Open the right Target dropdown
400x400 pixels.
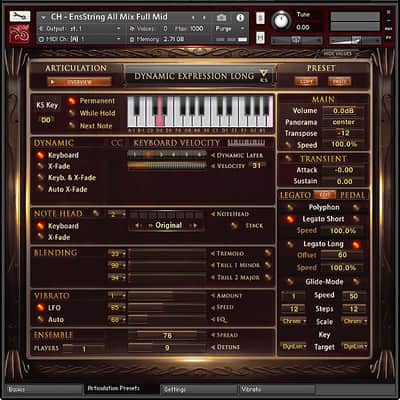pyautogui.click(x=355, y=347)
